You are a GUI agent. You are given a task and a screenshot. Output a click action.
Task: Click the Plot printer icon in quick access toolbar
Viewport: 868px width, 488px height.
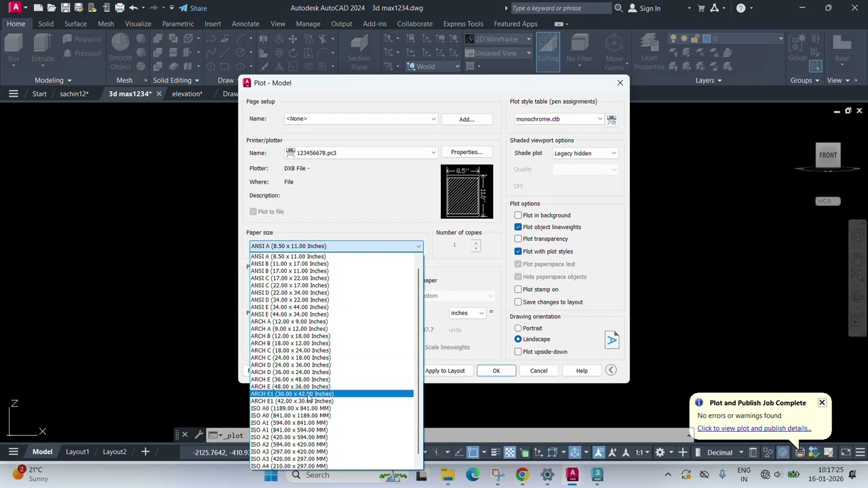tap(119, 8)
